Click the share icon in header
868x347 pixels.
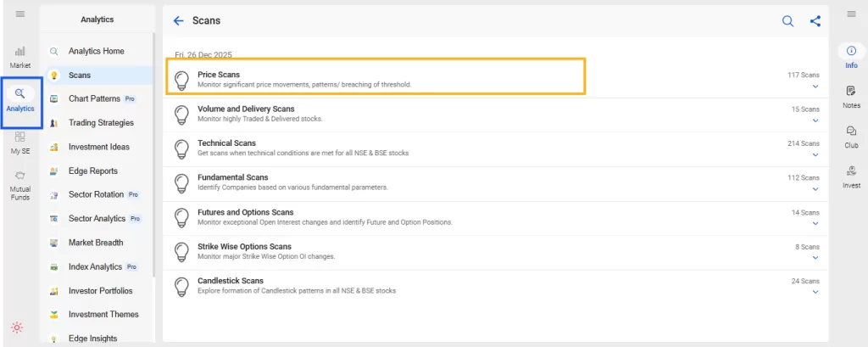point(815,21)
